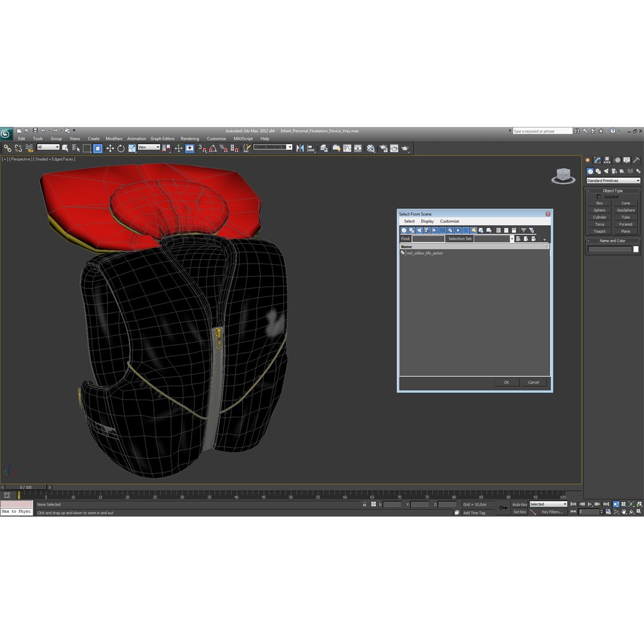Cancel the Select From Scene dialog
The height and width of the screenshot is (644, 644).
533,382
